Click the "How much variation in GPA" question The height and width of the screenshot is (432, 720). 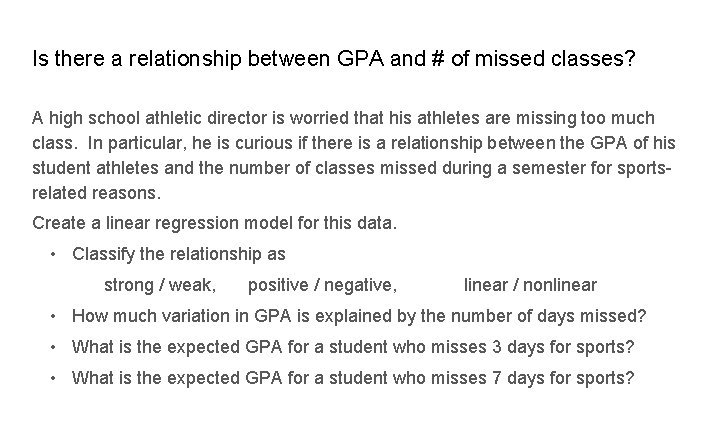[x=359, y=316]
